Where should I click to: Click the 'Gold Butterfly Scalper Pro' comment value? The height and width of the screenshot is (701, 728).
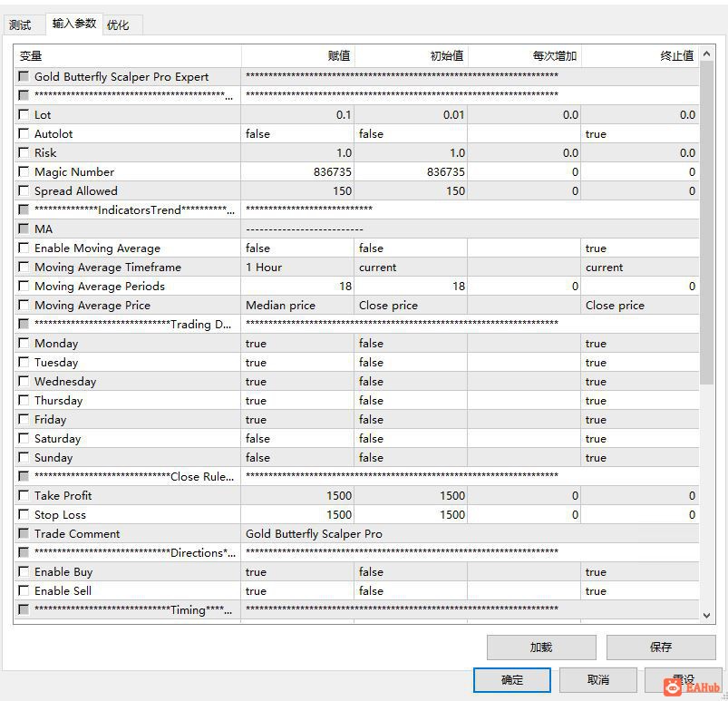314,534
